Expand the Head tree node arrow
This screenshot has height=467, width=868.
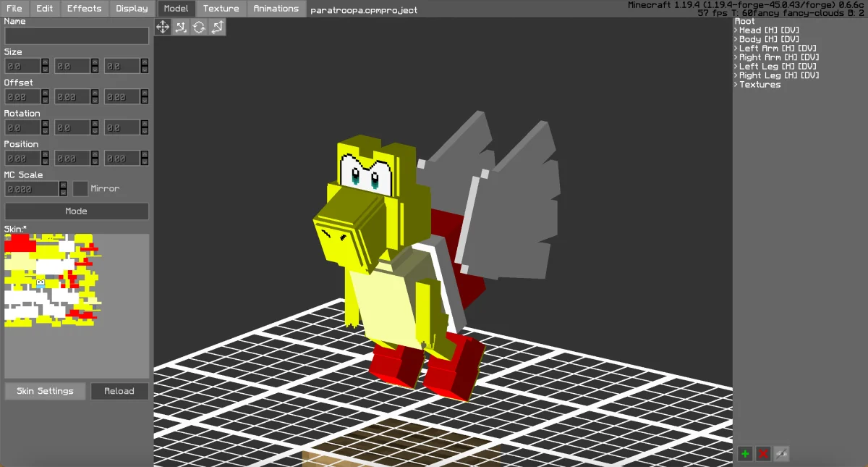(736, 30)
